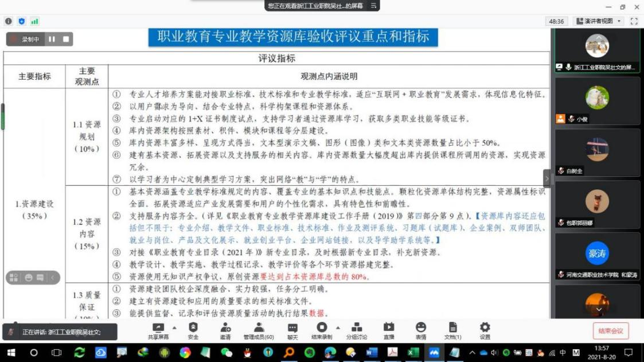Stop the recording in 录制中 bar
Screen dimensions: 644x362
pos(66,39)
